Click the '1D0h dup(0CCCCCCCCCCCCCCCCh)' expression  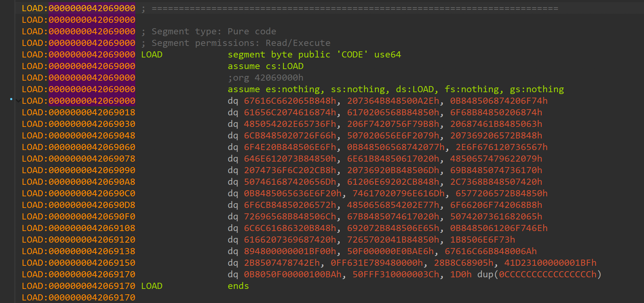(x=526, y=274)
